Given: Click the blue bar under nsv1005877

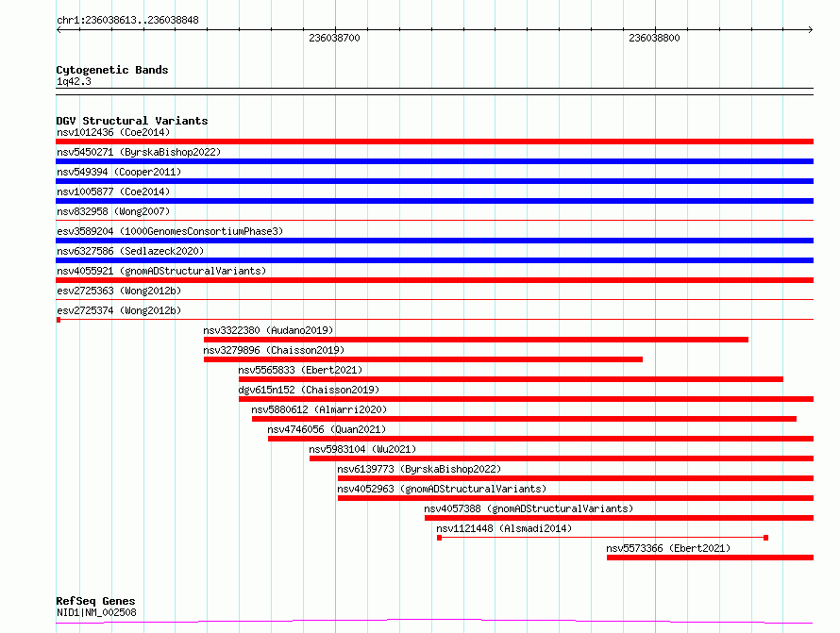Looking at the screenshot, I should 434,201.
